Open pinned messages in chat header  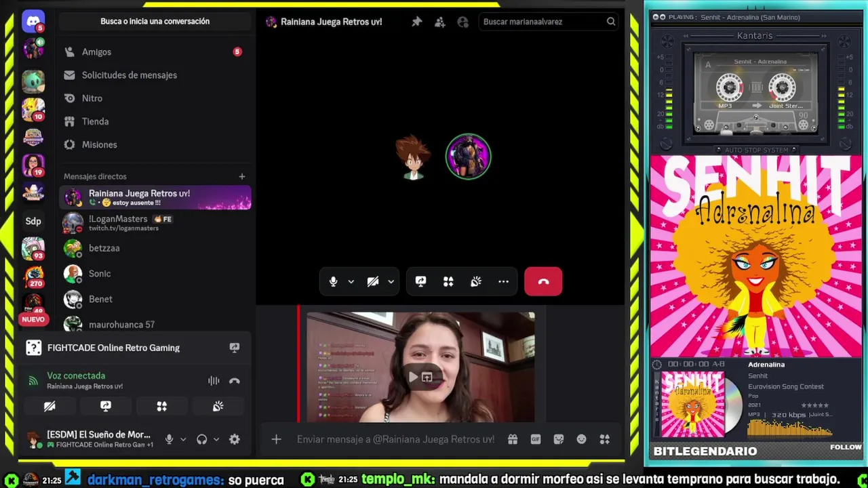click(x=417, y=22)
